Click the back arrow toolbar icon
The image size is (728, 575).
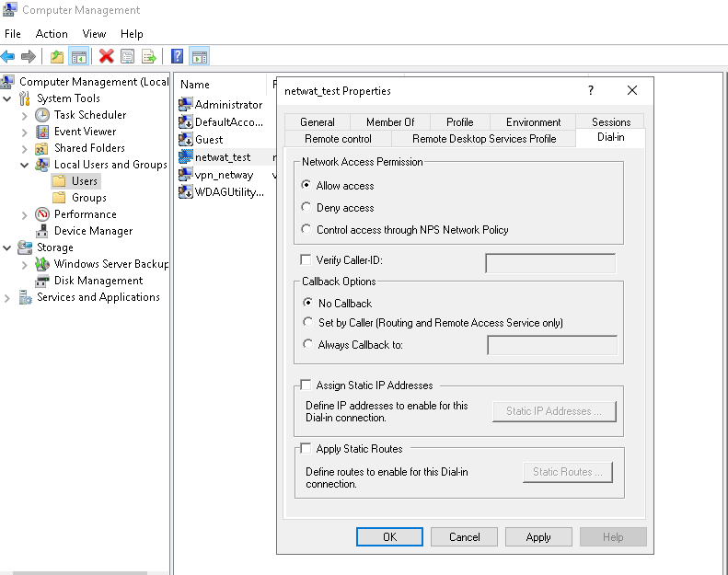tap(8, 57)
